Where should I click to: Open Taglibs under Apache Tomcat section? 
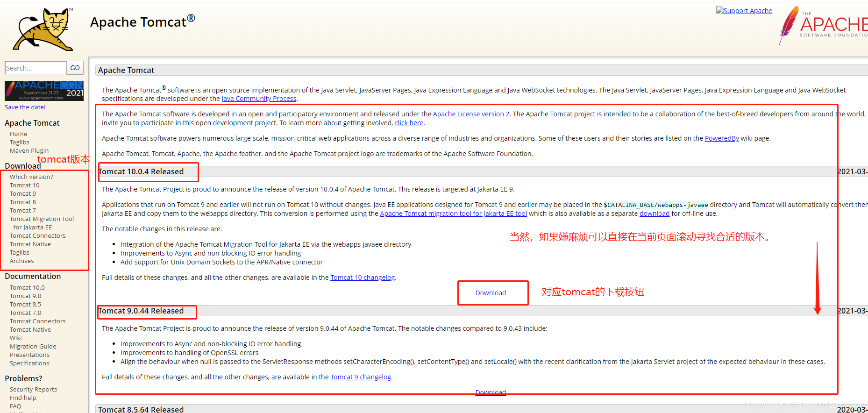tap(20, 142)
